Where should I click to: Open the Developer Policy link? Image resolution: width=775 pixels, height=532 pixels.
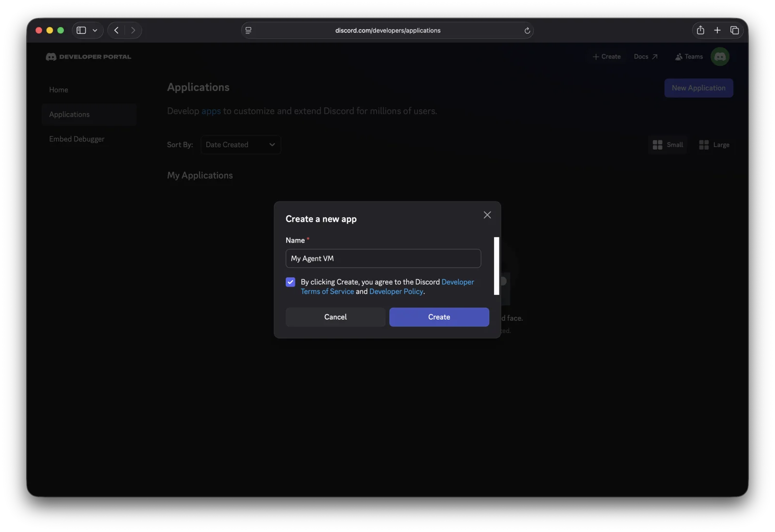click(x=396, y=291)
